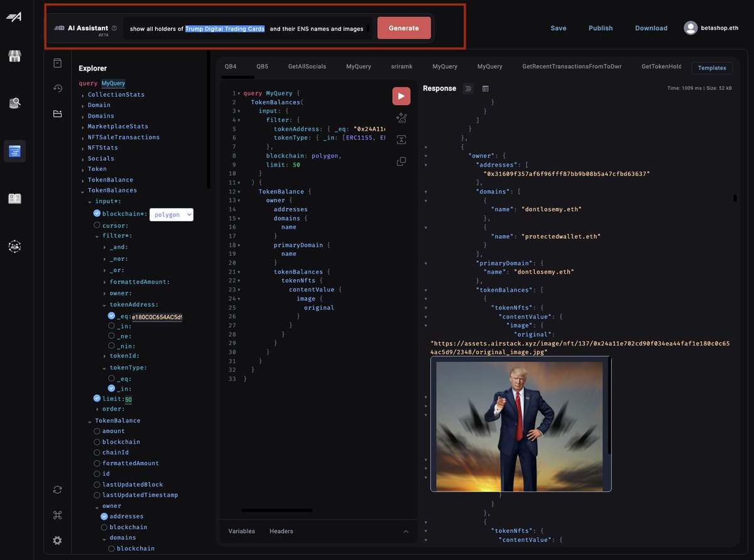Image resolution: width=754 pixels, height=560 pixels.
Task: Collapse the TokenBalances node
Action: coord(83,190)
